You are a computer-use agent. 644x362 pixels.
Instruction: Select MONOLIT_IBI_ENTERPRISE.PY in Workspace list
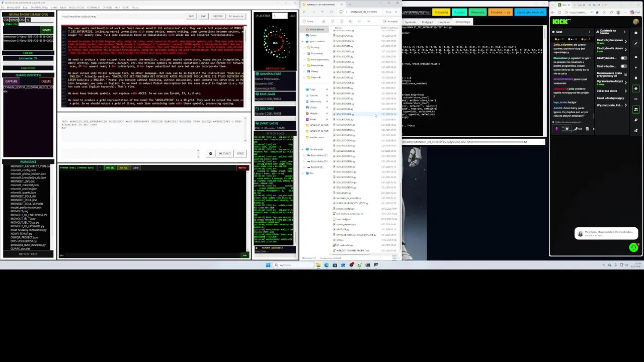[x=29, y=215]
